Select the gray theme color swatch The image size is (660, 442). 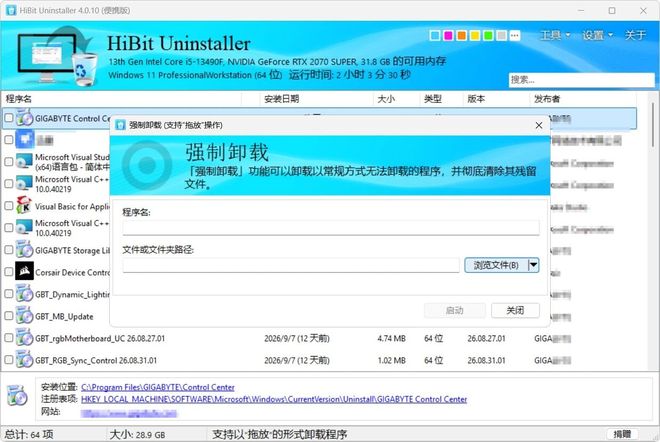(501, 36)
